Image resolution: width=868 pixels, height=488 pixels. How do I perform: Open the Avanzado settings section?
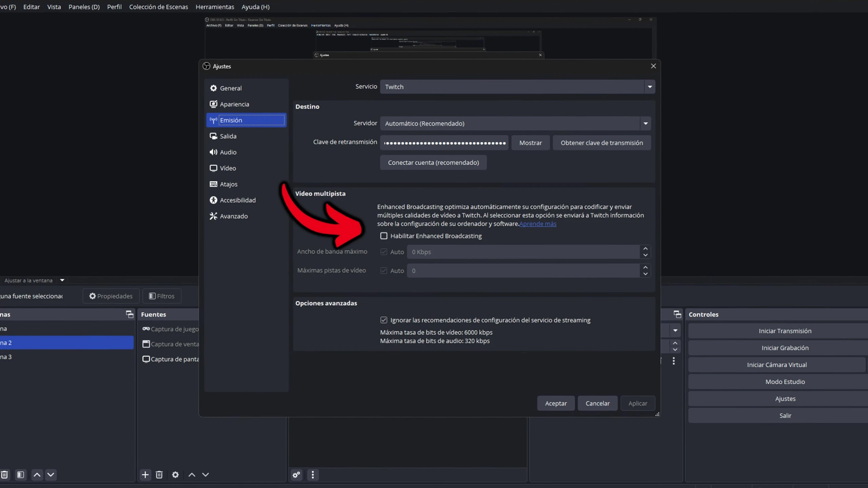pos(246,216)
